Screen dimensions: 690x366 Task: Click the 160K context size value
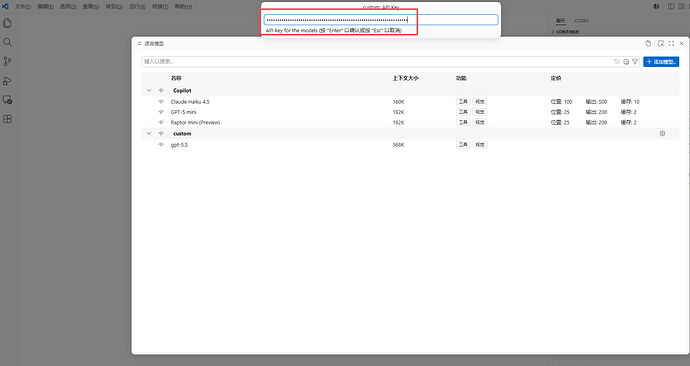[x=398, y=102]
